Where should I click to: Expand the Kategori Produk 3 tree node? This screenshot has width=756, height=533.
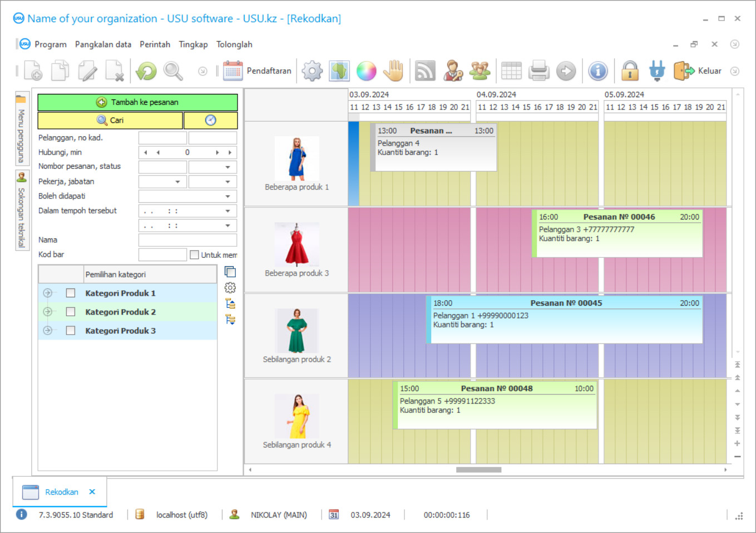tap(48, 331)
